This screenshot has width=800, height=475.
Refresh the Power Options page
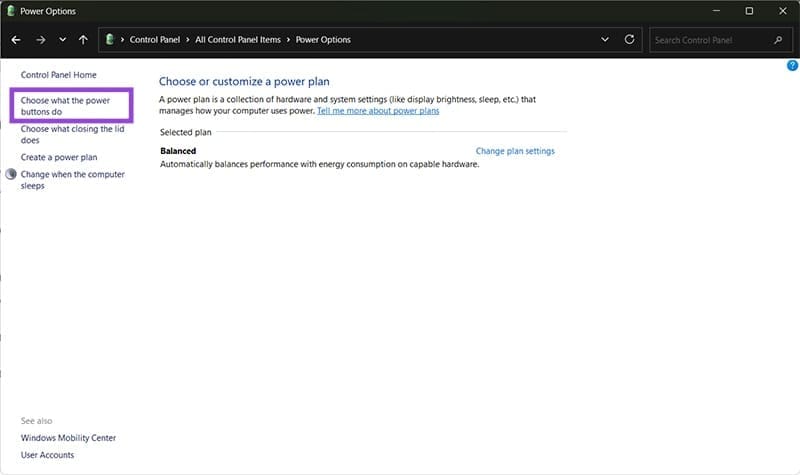tap(630, 39)
